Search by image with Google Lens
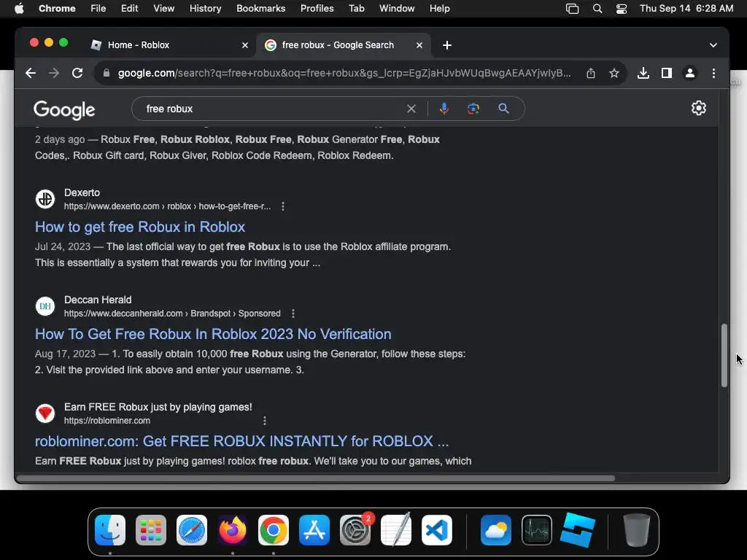This screenshot has width=747, height=560. tap(473, 109)
